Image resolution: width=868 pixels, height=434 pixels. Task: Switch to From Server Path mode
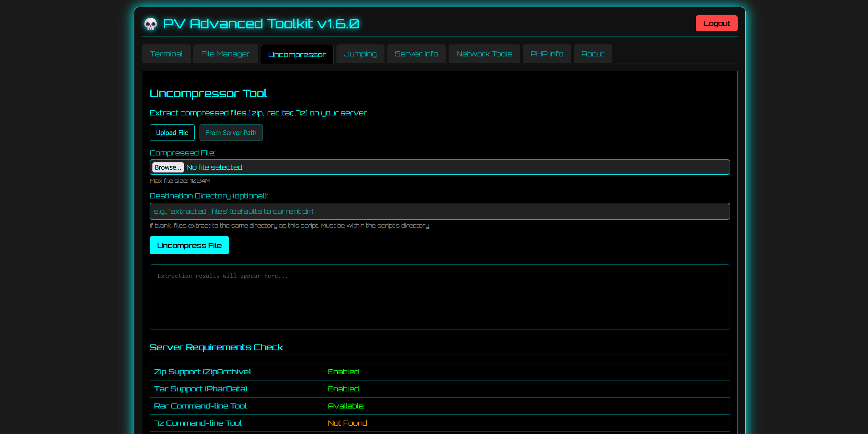click(231, 133)
